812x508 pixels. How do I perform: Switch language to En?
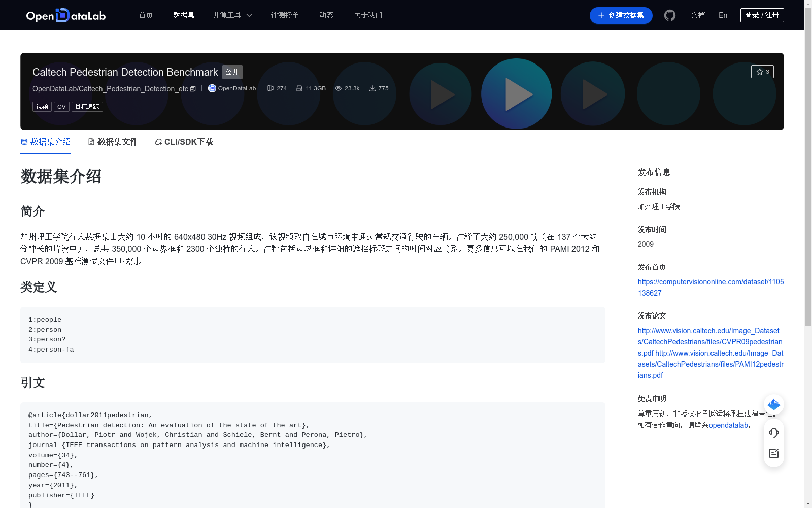[723, 15]
